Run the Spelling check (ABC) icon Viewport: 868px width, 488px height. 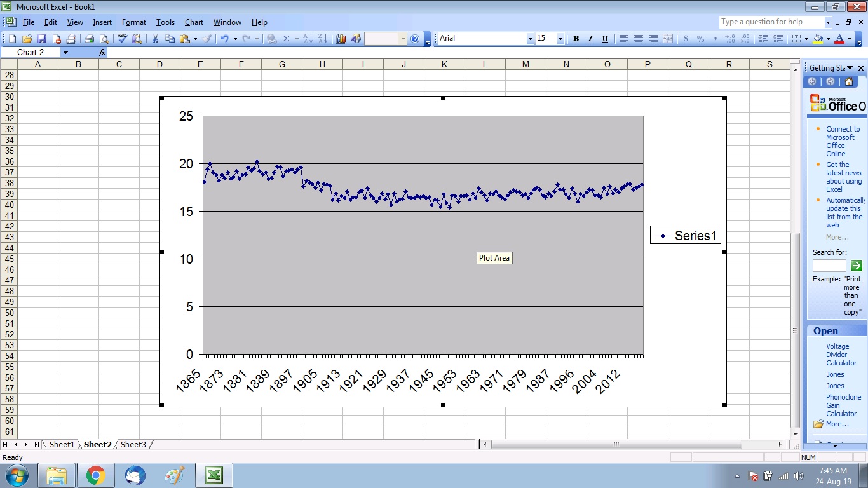122,39
